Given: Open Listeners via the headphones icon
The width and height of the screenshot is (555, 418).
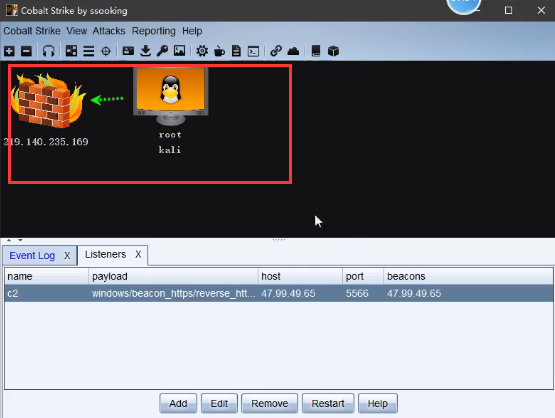Looking at the screenshot, I should tap(48, 51).
